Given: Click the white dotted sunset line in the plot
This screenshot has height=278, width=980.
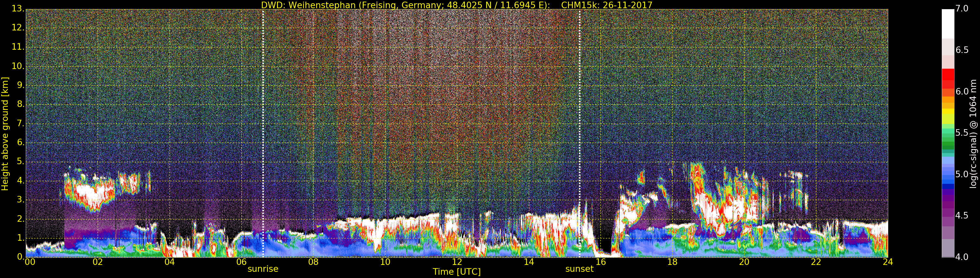Looking at the screenshot, I should coord(580,114).
